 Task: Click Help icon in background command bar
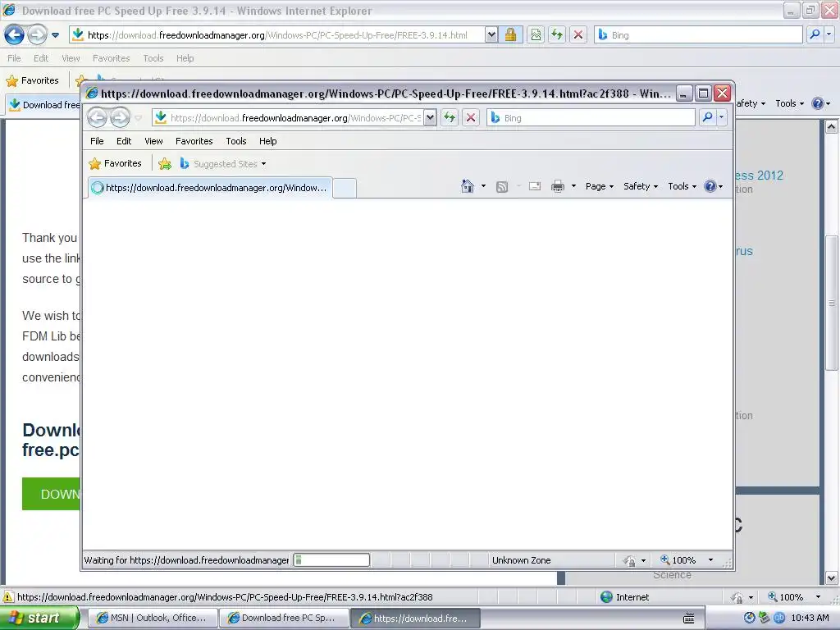pyautogui.click(x=818, y=103)
